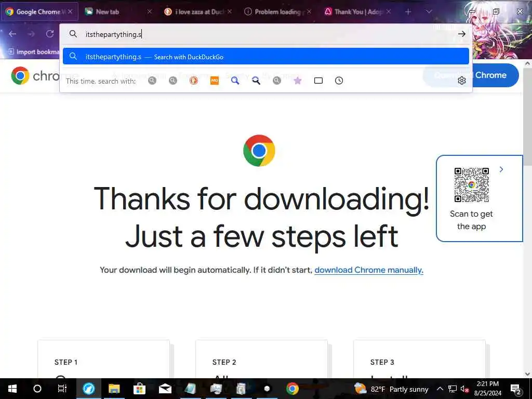Click the page scrollbar up arrow
The image size is (532, 399).
(x=527, y=63)
